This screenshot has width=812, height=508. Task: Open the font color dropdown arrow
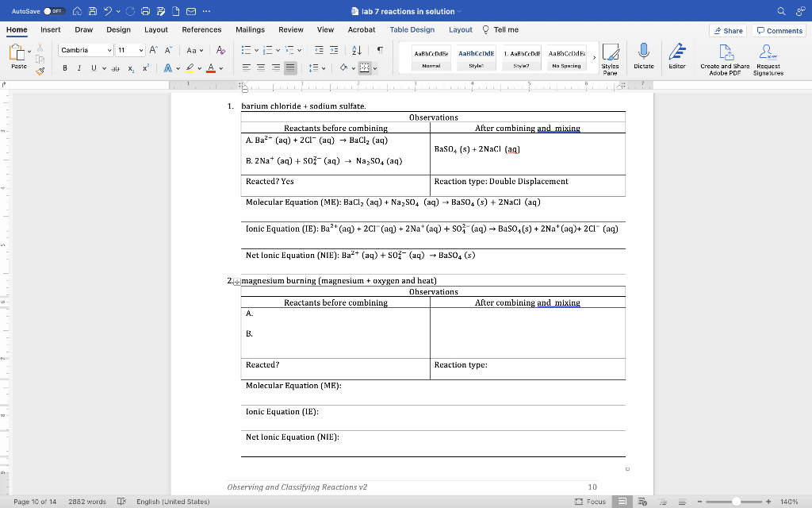tap(221, 68)
